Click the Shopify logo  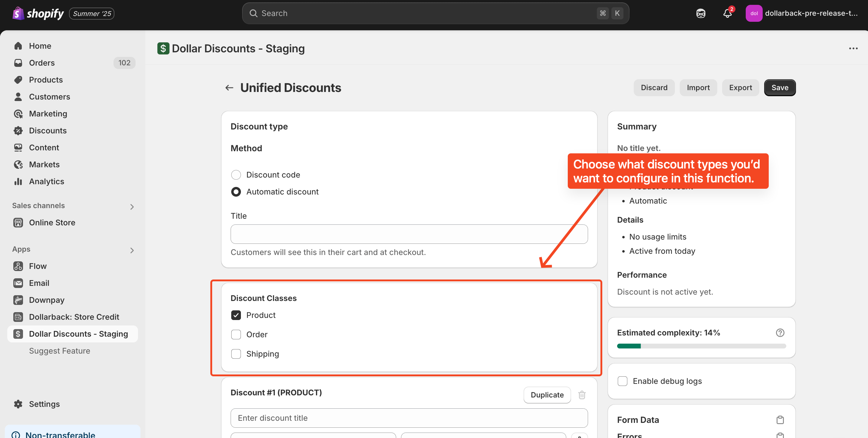click(38, 14)
